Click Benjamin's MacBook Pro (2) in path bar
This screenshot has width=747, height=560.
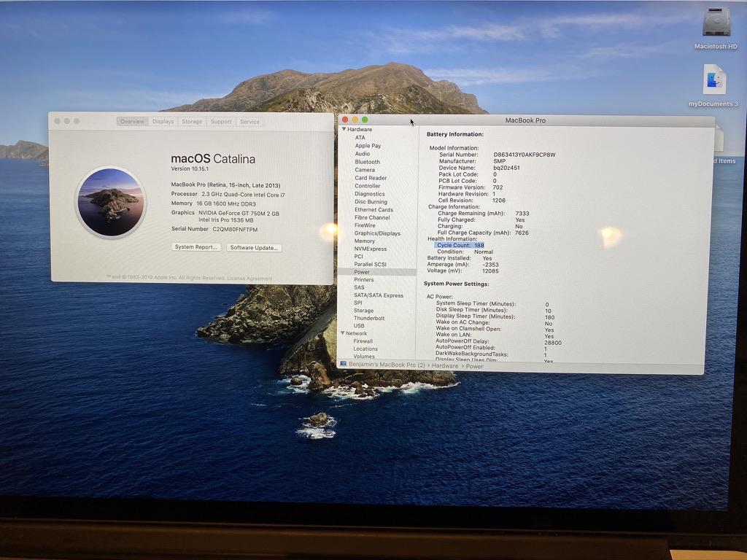click(387, 365)
